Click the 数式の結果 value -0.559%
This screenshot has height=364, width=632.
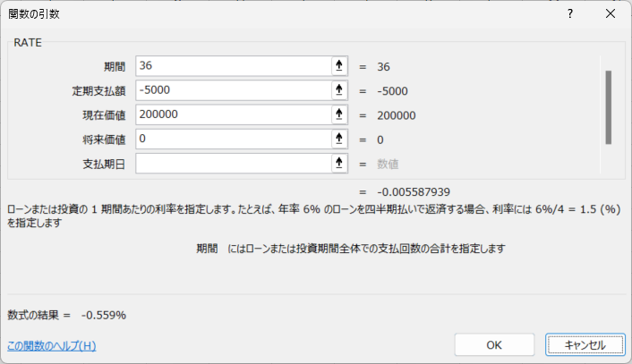[x=103, y=315]
